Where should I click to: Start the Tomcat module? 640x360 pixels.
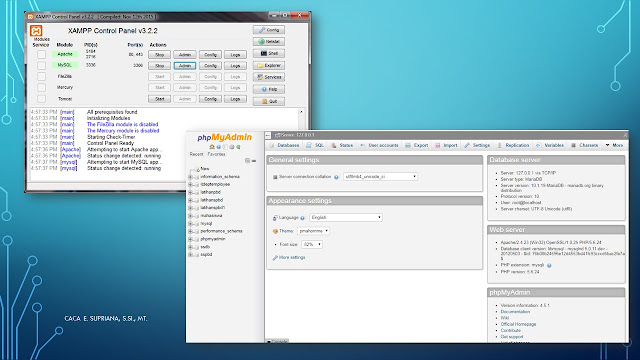159,99
